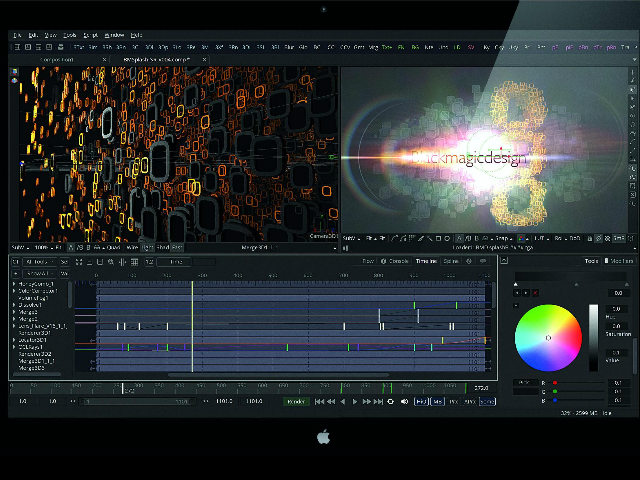
Task: Open the All Tools filter dropdown
Action: click(x=40, y=262)
